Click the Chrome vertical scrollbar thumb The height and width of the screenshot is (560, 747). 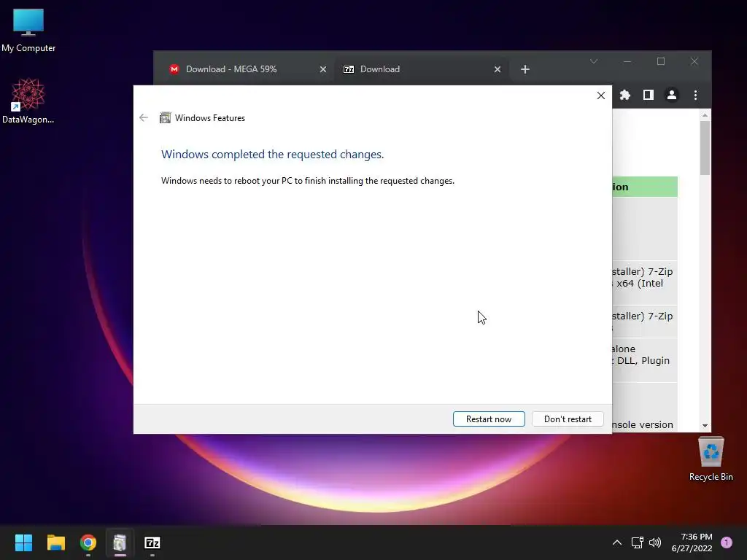pos(705,147)
